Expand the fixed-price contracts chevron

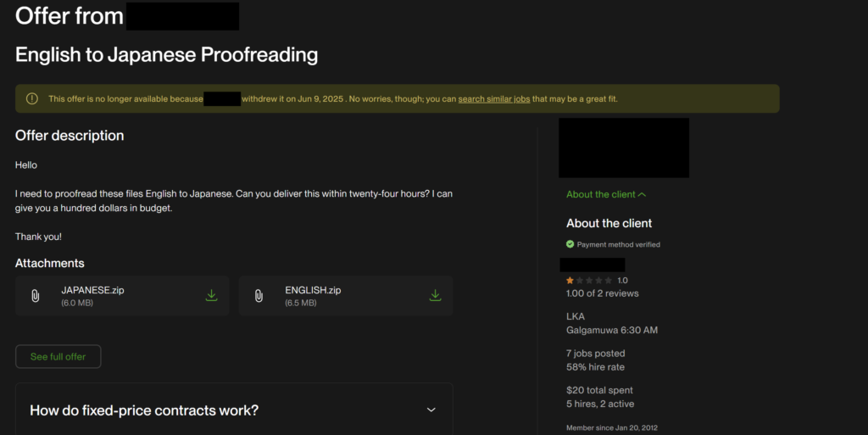431,410
